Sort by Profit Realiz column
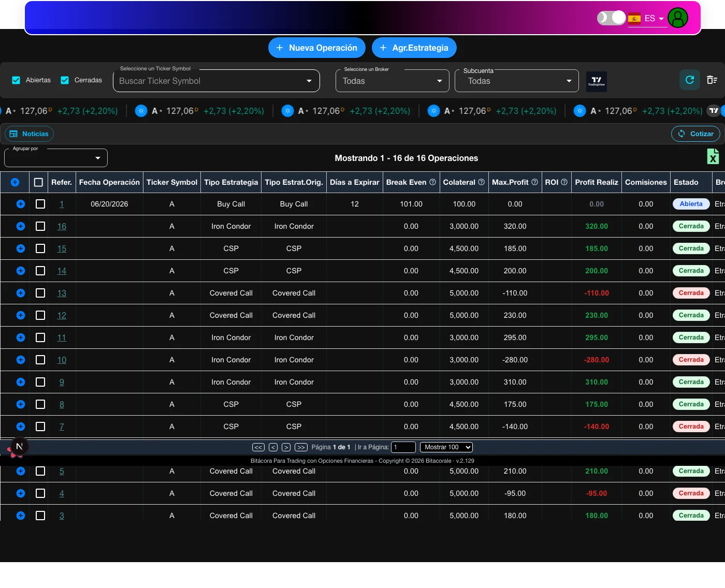Image resolution: width=725 pixels, height=588 pixels. point(597,182)
